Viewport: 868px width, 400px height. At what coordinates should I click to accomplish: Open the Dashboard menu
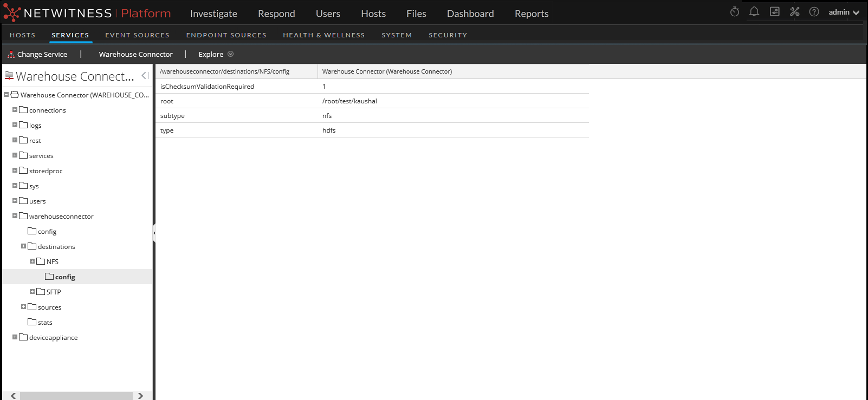pyautogui.click(x=470, y=14)
